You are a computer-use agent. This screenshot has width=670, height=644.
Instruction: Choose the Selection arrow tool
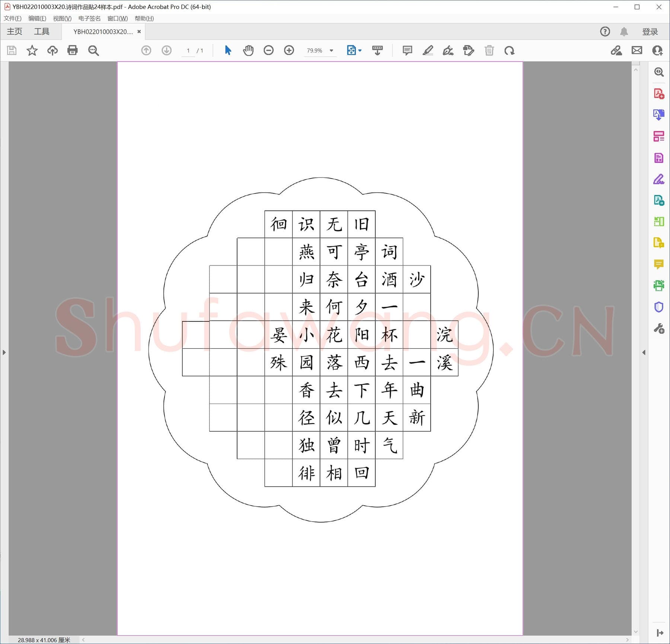228,50
